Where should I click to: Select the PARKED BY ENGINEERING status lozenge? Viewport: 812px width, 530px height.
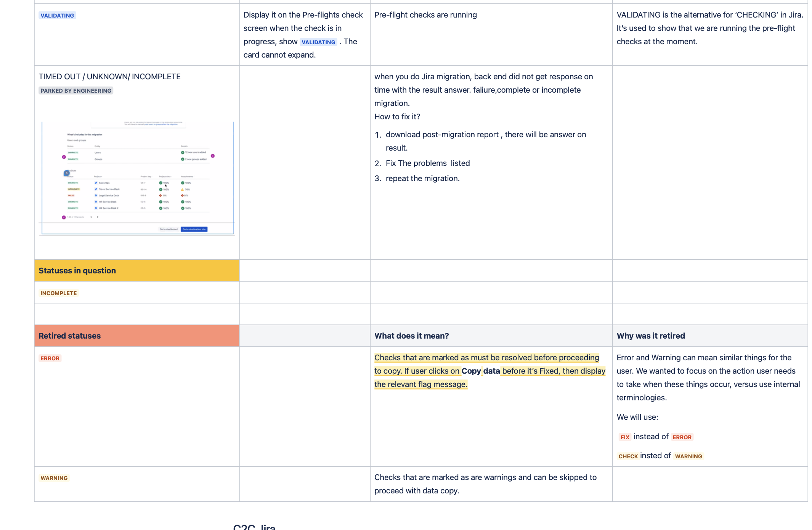(76, 91)
